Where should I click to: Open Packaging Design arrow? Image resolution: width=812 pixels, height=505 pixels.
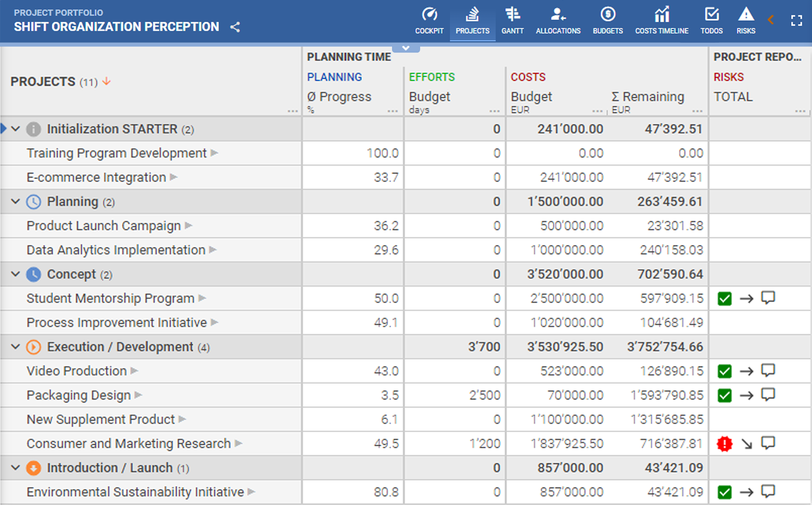click(138, 395)
